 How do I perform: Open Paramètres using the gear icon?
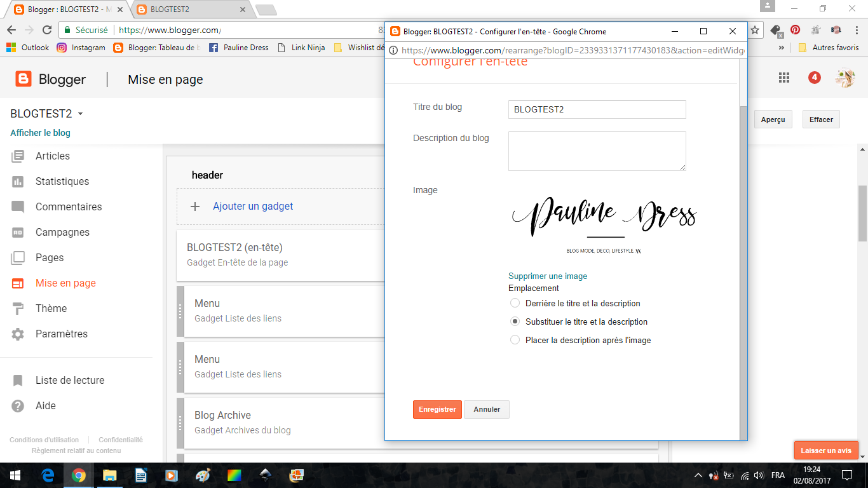18,334
